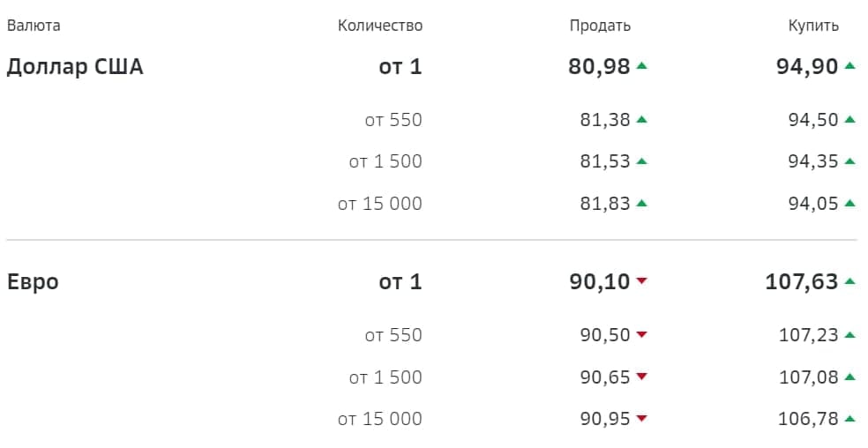The height and width of the screenshot is (448, 868).
Task: Click the Продать column header
Action: (600, 26)
